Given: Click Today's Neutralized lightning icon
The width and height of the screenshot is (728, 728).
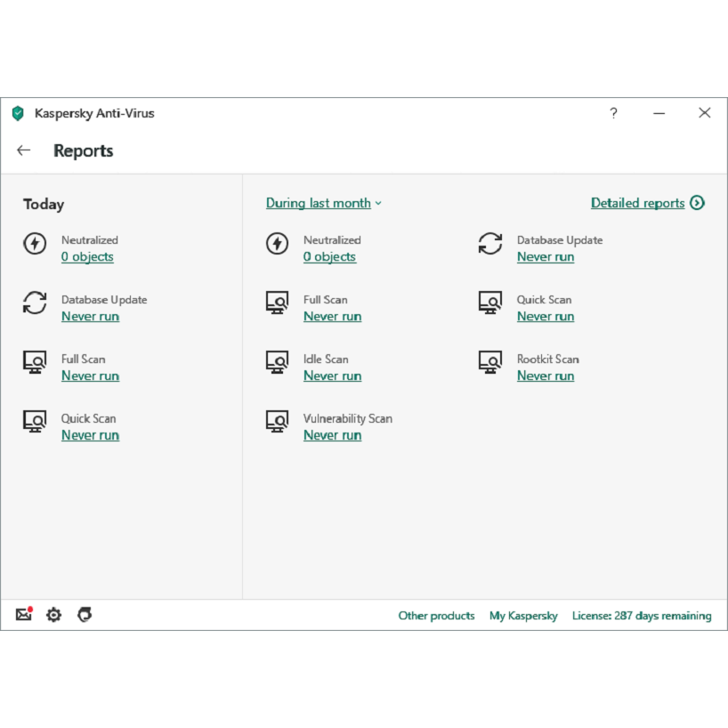Looking at the screenshot, I should tap(35, 244).
